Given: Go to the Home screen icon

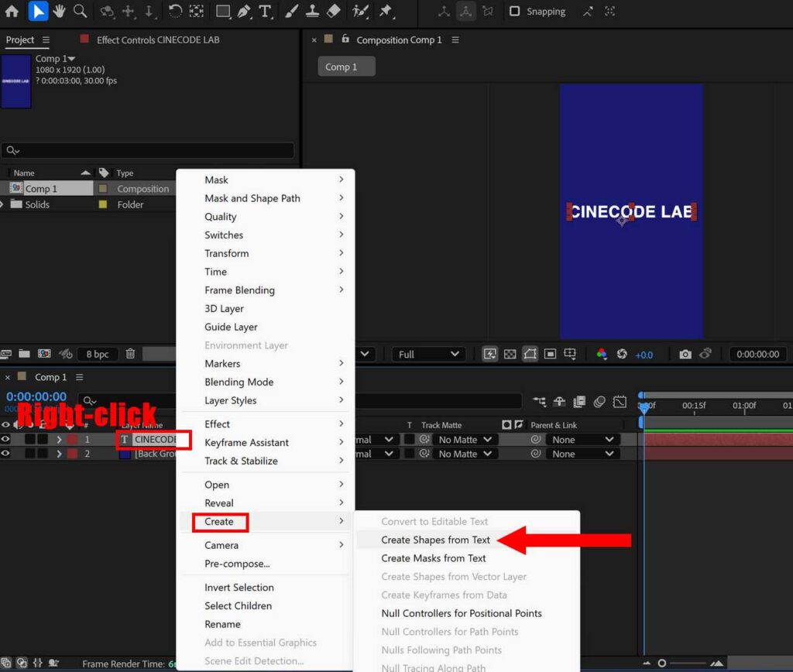Looking at the screenshot, I should tap(11, 11).
